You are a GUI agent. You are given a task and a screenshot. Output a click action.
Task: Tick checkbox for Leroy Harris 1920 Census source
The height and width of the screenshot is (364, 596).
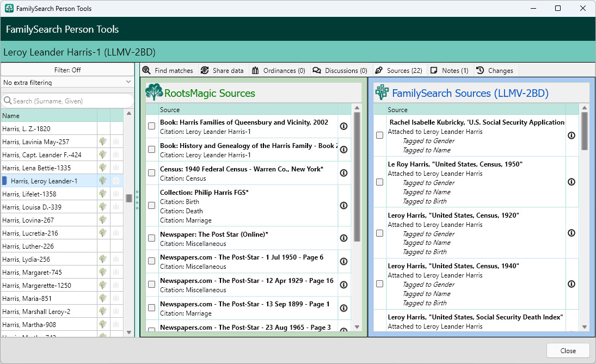379,233
